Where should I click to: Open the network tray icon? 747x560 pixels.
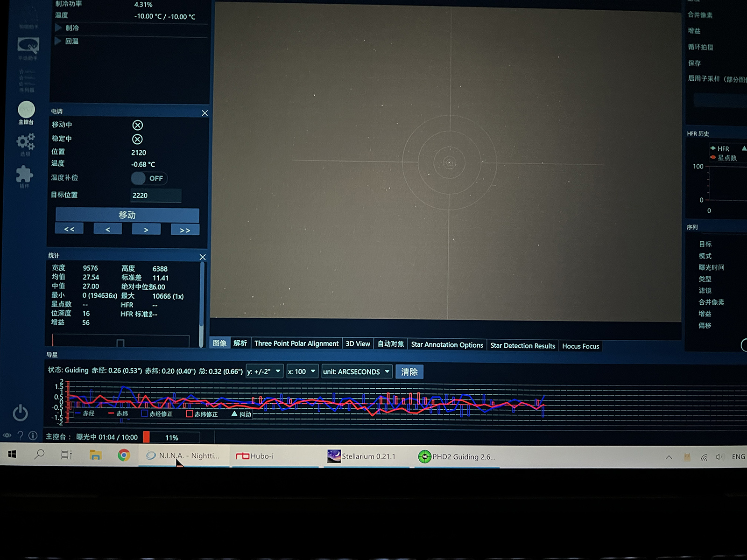pos(704,457)
